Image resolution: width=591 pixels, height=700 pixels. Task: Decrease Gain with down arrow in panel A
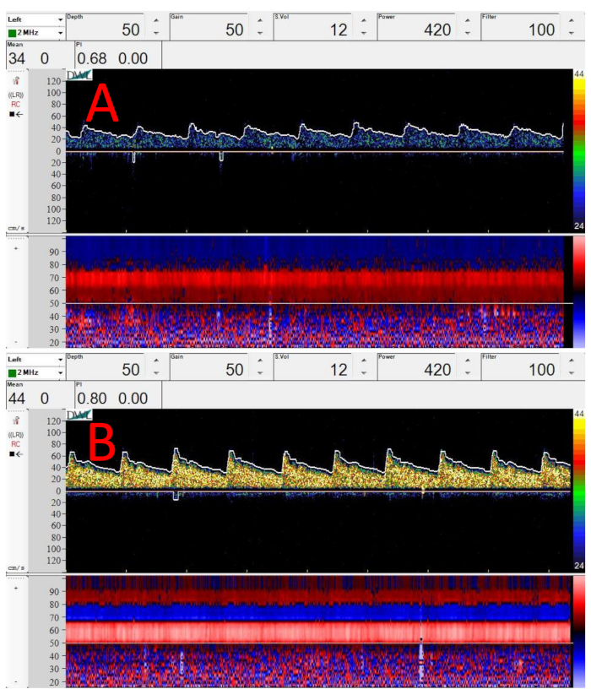click(x=259, y=34)
